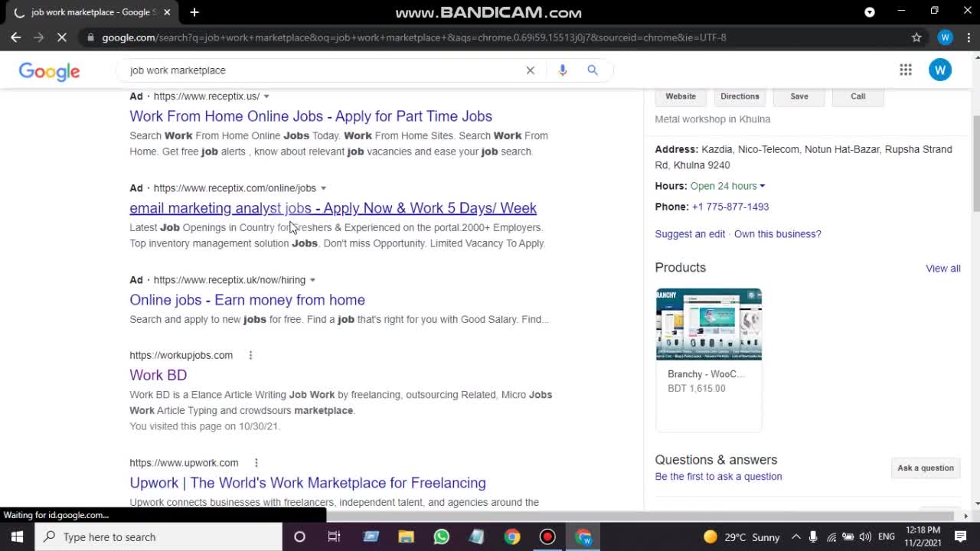Screen dimensions: 980x551
Task: Open Chrome three-dot menu
Action: 969,37
